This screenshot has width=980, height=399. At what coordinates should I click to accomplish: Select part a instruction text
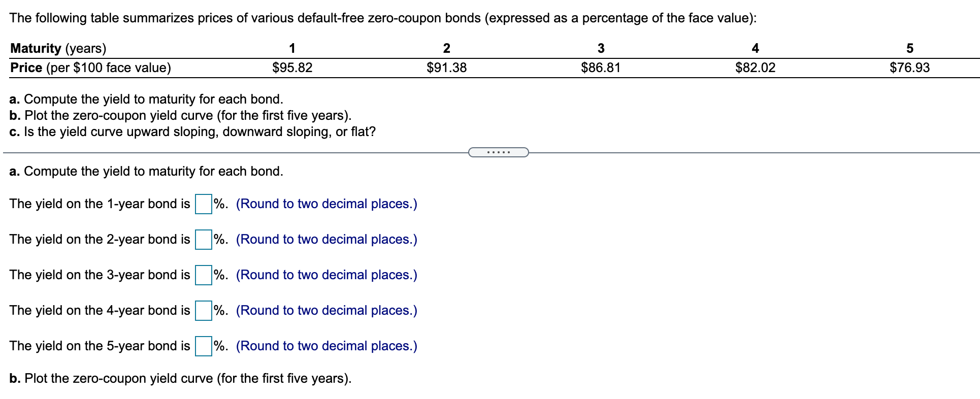pyautogui.click(x=146, y=99)
